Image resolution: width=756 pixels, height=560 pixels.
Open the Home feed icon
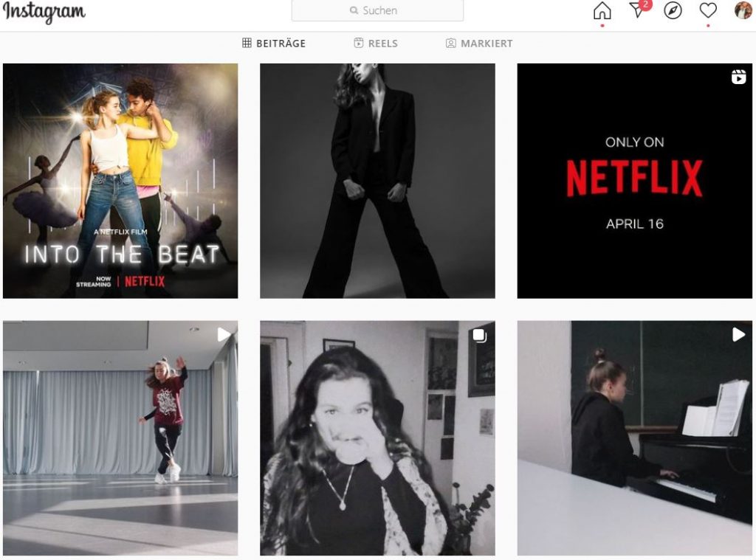(x=602, y=11)
